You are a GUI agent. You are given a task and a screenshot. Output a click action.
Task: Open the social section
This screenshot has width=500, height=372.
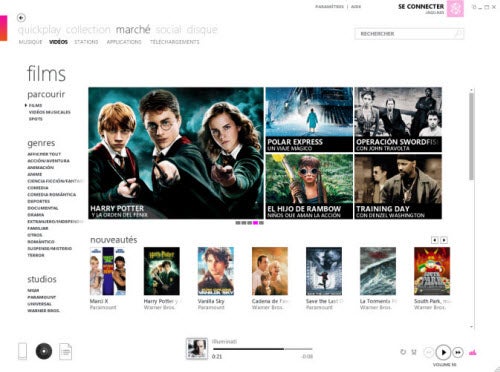168,30
